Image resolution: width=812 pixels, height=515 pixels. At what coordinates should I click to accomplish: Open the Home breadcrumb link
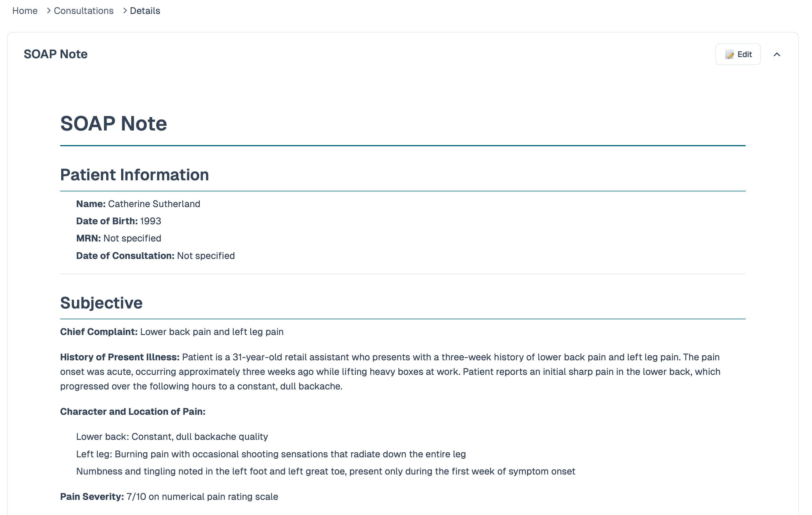(x=25, y=10)
